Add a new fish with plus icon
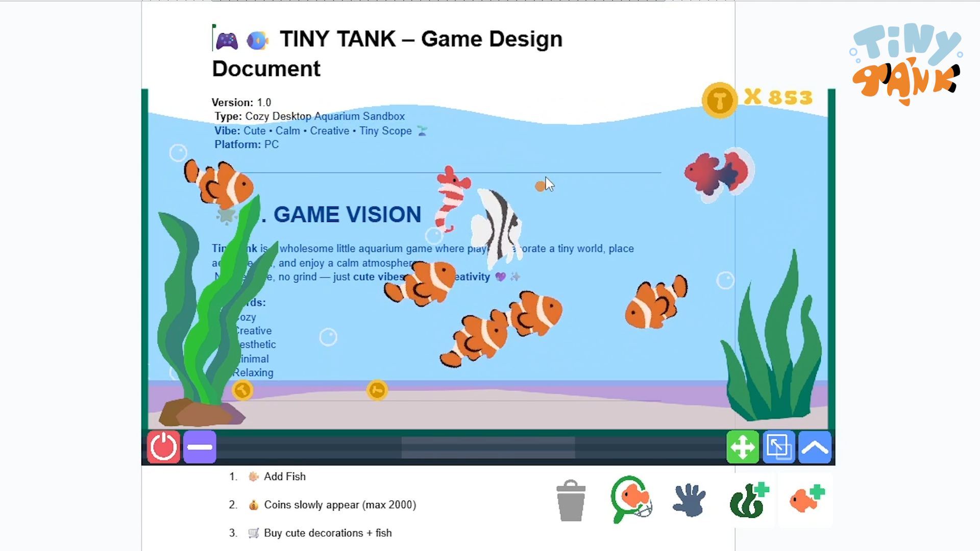The height and width of the screenshot is (551, 980). 806,499
